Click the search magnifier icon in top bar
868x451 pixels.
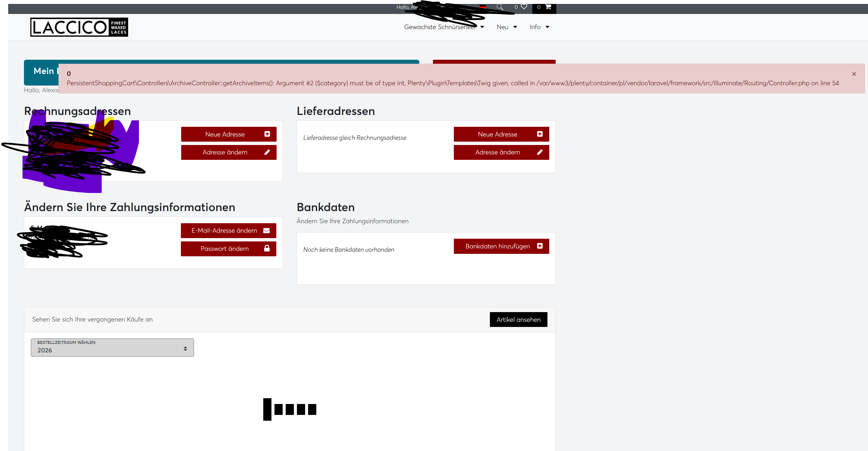point(499,7)
